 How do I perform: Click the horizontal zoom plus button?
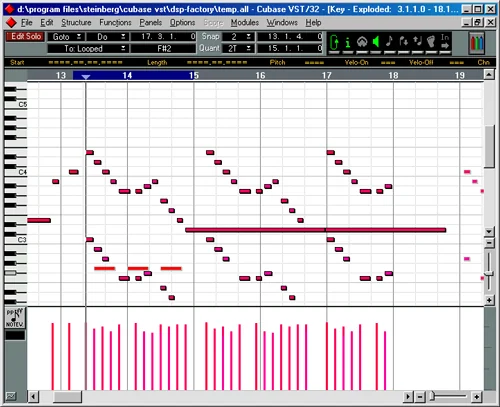(x=477, y=397)
